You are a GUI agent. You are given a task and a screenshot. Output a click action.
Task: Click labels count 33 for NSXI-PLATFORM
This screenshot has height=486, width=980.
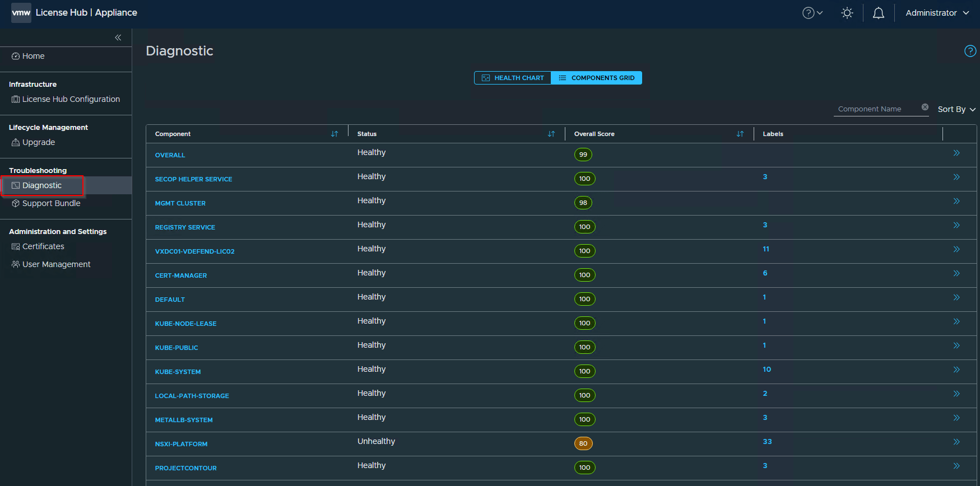pyautogui.click(x=767, y=442)
